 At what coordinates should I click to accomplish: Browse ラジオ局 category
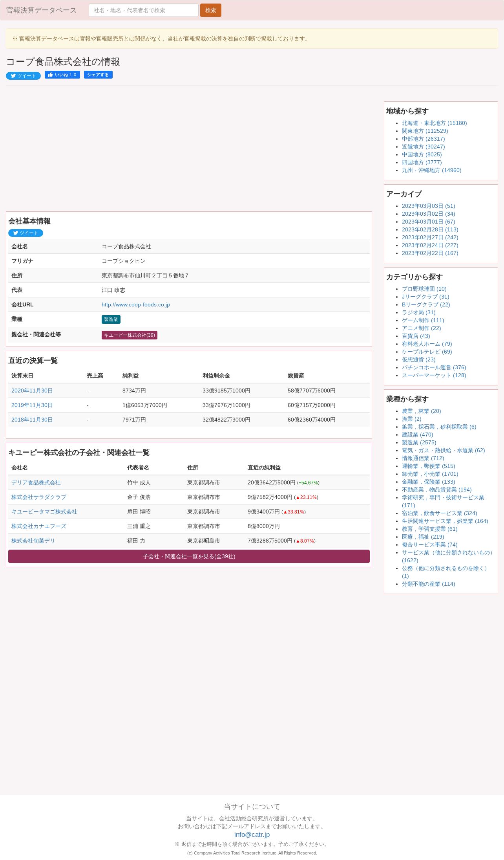tap(419, 312)
